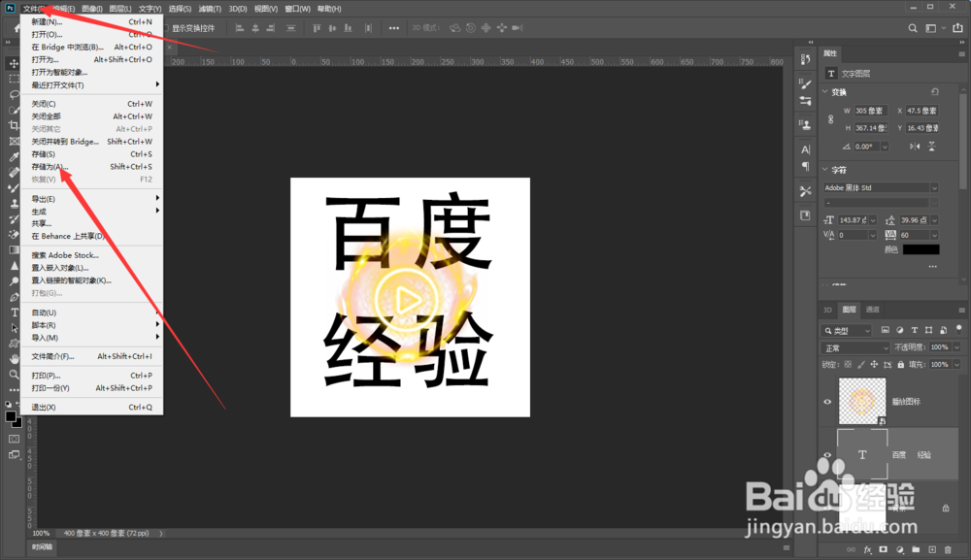Toggle lock position icon

(874, 365)
